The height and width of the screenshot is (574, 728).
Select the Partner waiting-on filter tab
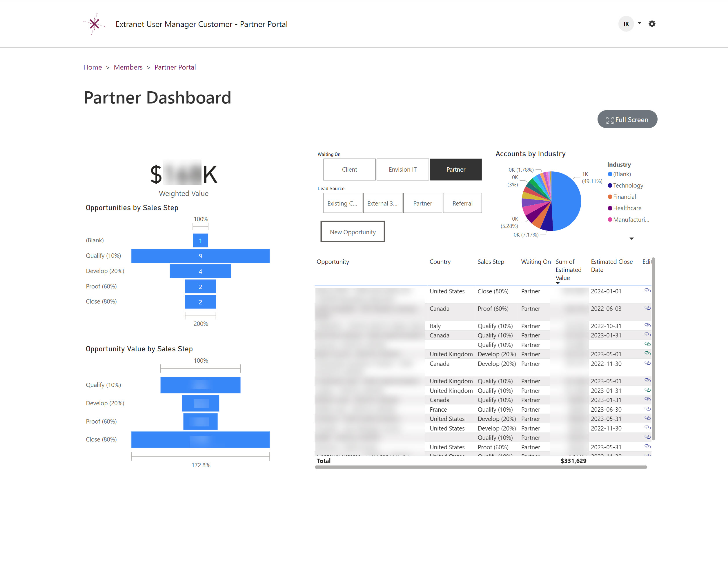[455, 169]
